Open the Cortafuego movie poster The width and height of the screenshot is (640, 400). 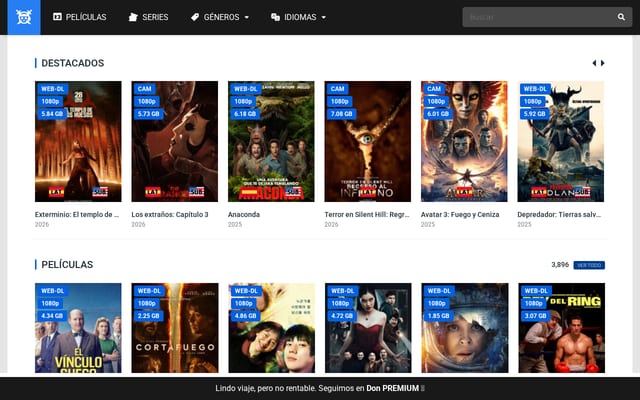point(175,328)
